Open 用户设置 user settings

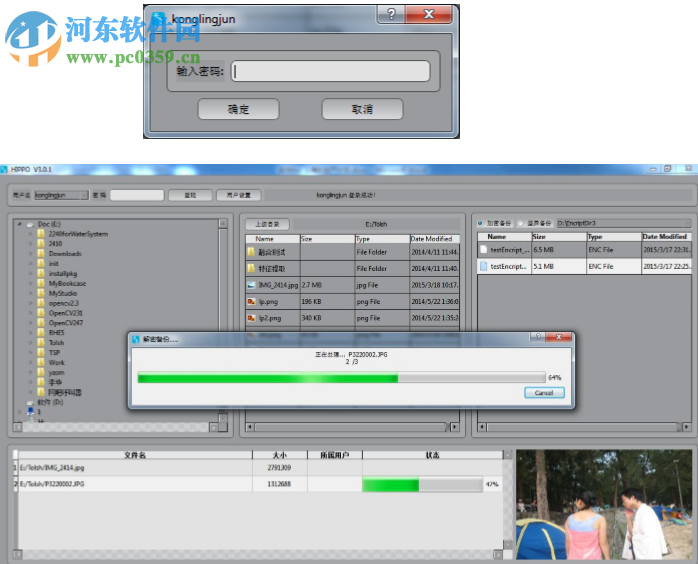point(239,195)
